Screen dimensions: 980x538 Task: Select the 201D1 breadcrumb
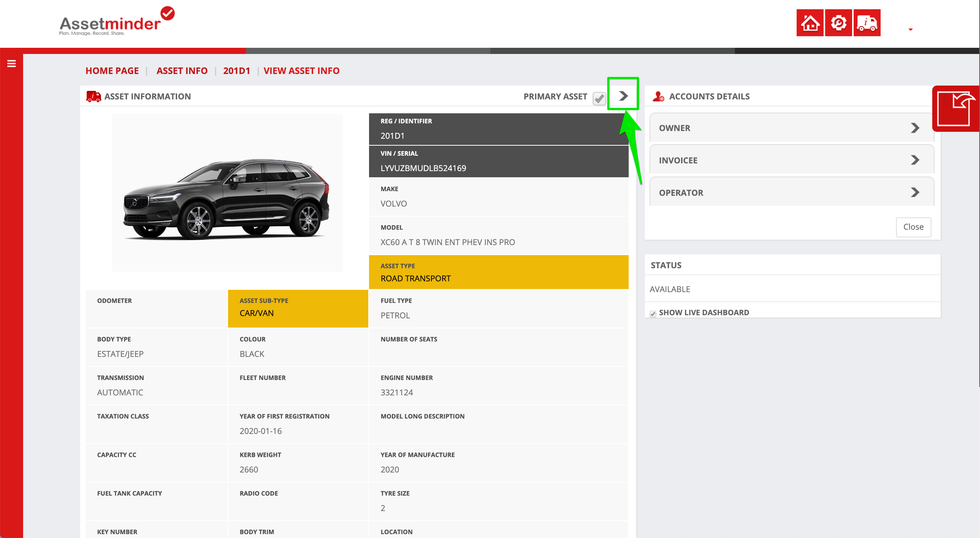237,71
